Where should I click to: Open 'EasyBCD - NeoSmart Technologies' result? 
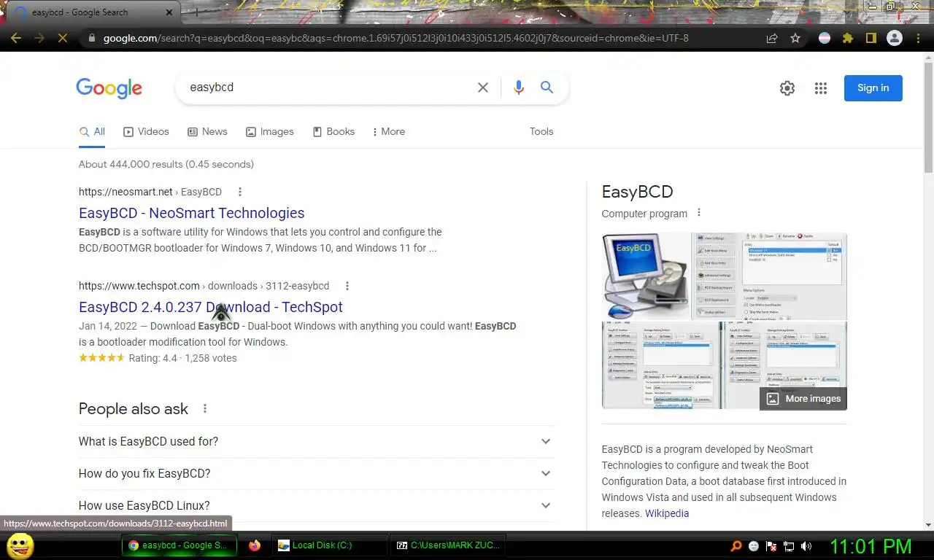coord(192,214)
